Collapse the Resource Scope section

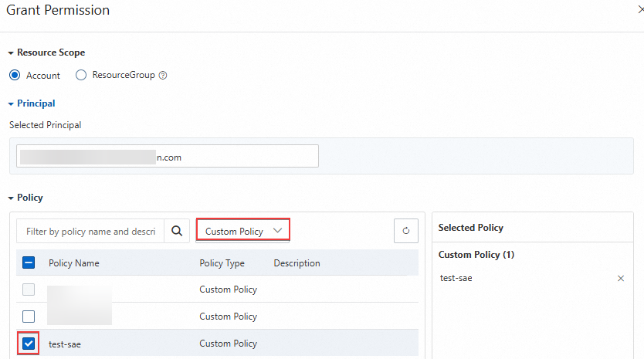point(12,52)
